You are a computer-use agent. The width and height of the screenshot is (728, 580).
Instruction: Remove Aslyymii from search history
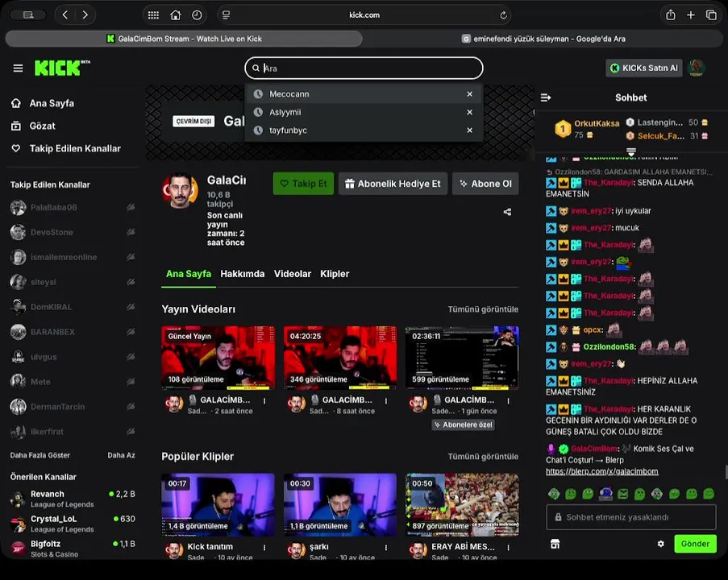[x=470, y=112]
